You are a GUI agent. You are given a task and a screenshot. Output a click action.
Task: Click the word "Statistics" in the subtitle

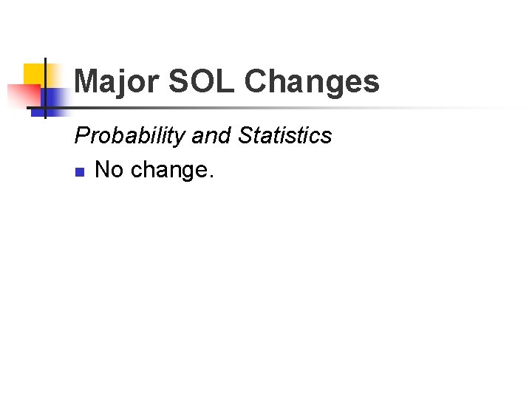click(285, 135)
